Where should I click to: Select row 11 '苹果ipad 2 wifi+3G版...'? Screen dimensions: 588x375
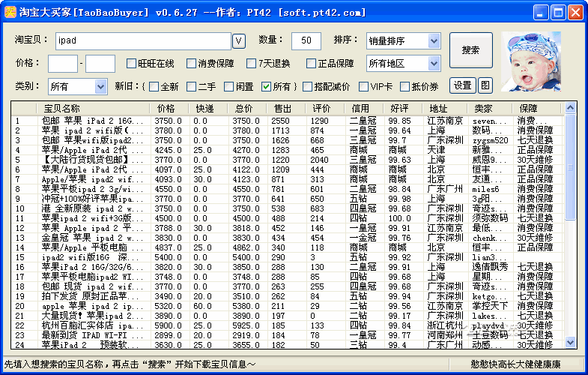287,218
